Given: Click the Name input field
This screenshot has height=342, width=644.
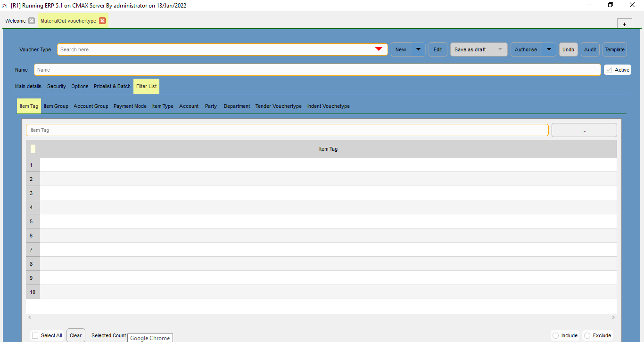Looking at the screenshot, I should click(317, 70).
